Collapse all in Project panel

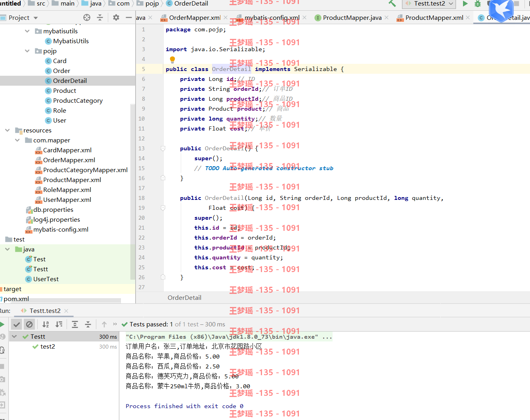100,17
